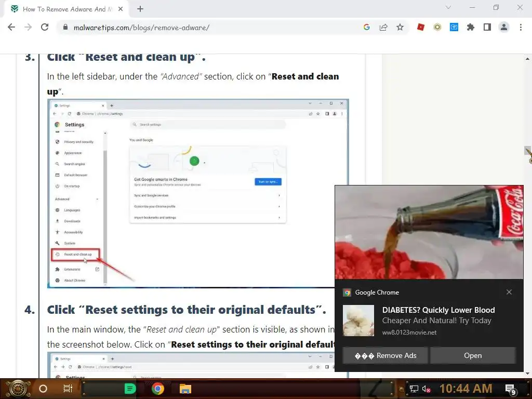Open Chrome three-dot menu
This screenshot has width=532, height=399.
[521, 27]
